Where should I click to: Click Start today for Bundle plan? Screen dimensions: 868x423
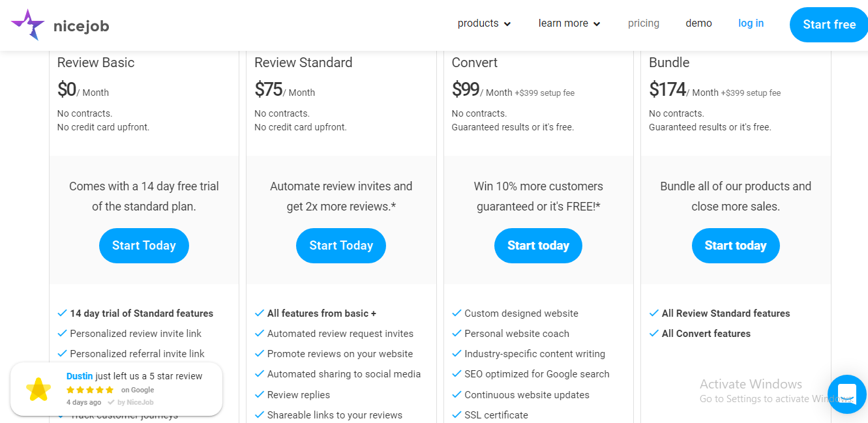[736, 246]
